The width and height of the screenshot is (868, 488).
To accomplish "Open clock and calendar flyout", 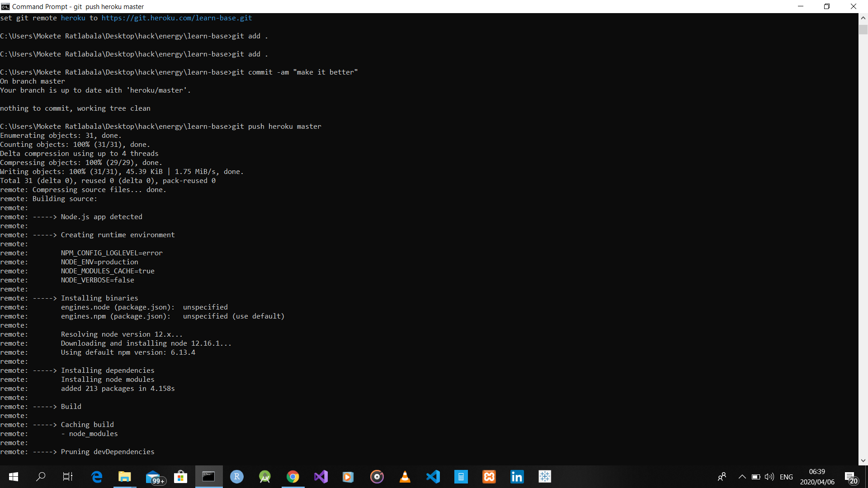I will click(817, 477).
